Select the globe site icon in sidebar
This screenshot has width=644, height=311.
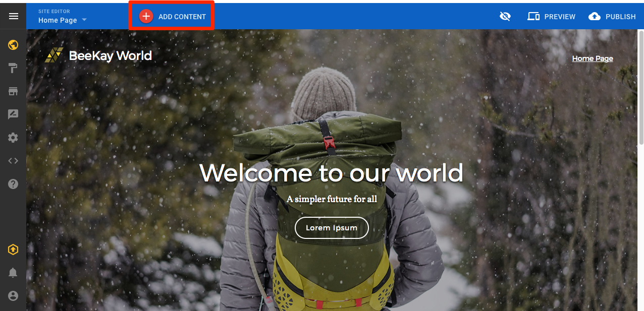pyautogui.click(x=13, y=45)
